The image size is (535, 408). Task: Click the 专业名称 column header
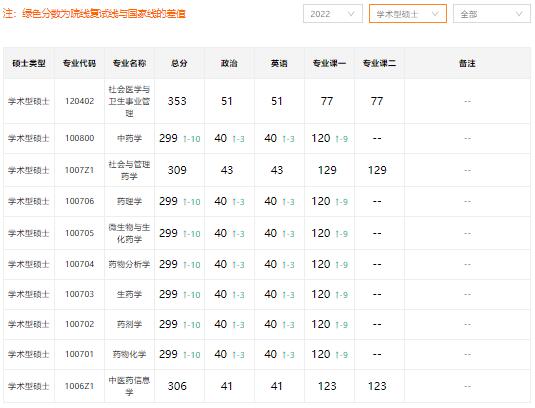[129, 63]
